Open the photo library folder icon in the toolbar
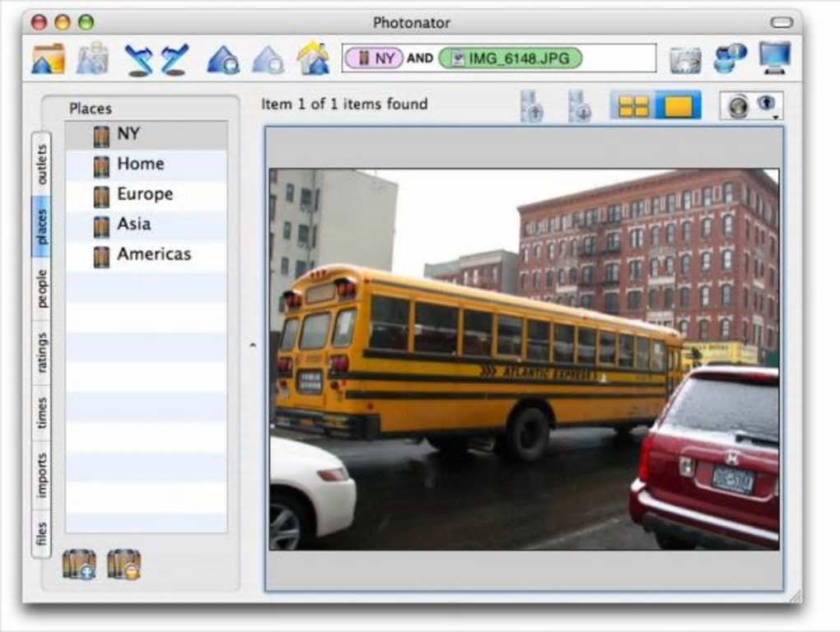This screenshot has width=840, height=632. point(49,58)
